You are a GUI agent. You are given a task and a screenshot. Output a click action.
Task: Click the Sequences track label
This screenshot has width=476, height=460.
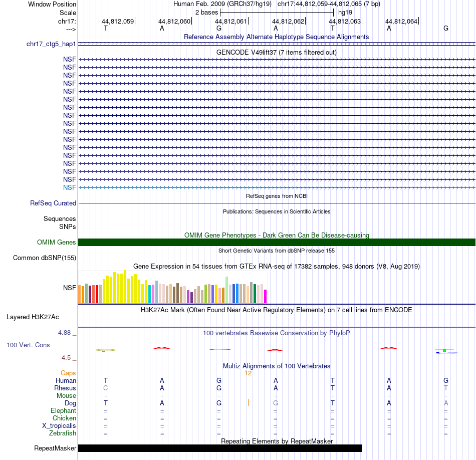point(60,218)
